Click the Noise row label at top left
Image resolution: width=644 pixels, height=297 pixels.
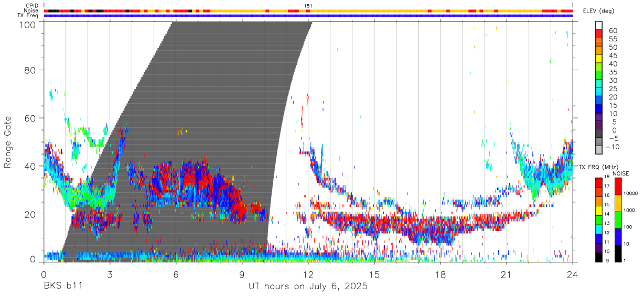pos(31,10)
